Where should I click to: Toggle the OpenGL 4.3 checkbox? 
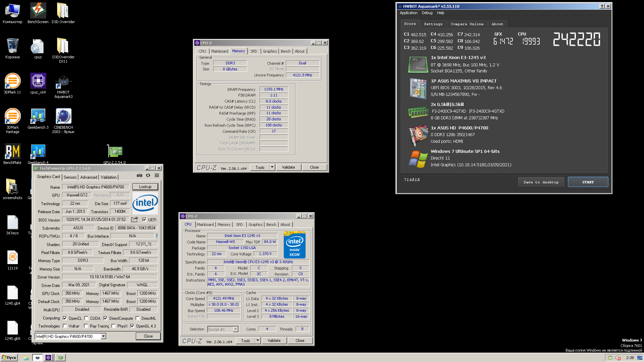132,326
